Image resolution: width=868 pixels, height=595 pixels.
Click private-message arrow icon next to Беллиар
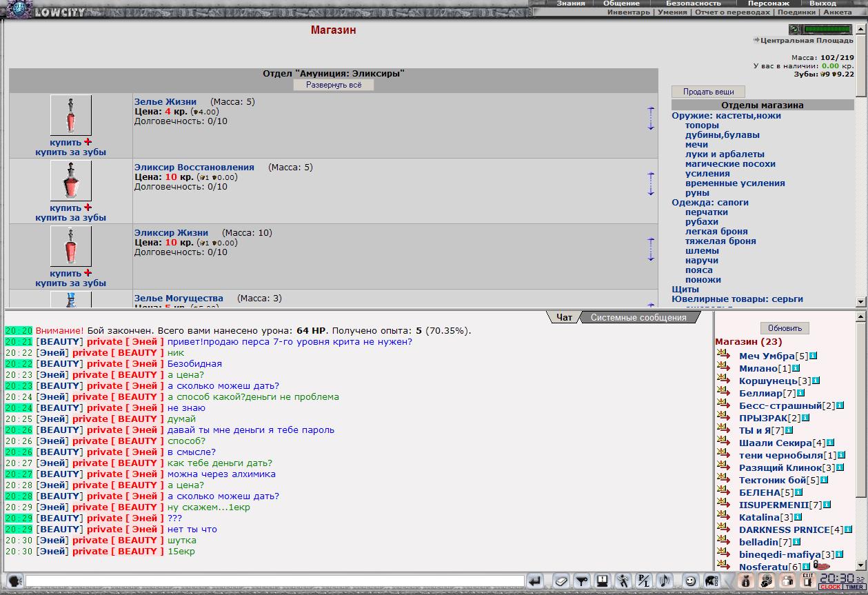[723, 392]
